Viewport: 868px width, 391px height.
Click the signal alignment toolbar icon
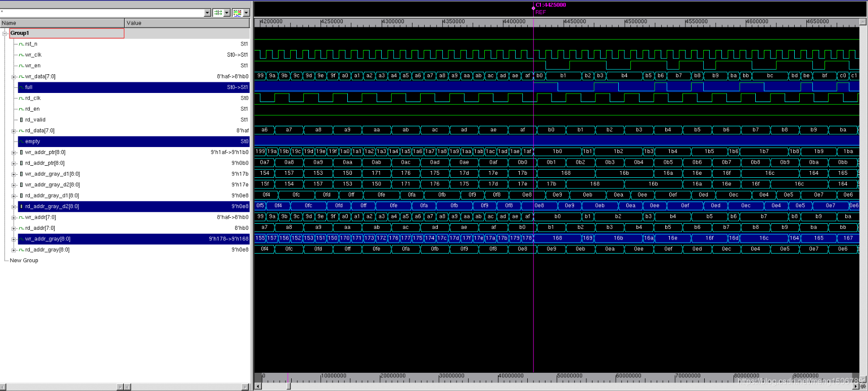(x=218, y=13)
